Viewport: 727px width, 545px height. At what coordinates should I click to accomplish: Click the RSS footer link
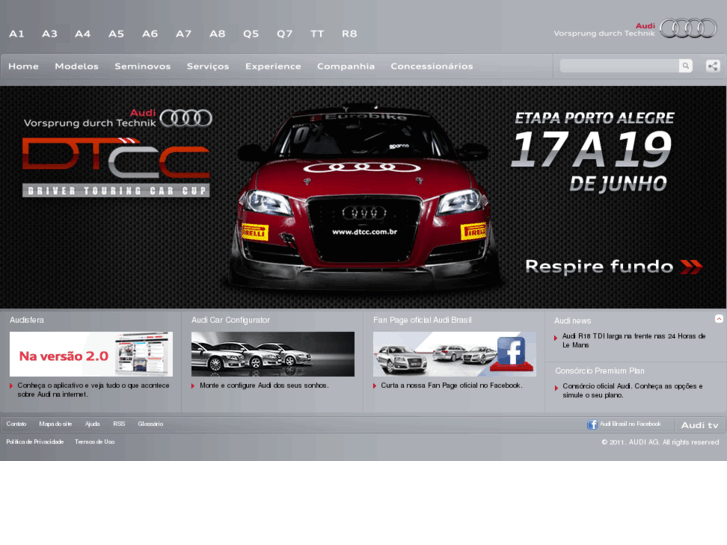pos(119,424)
